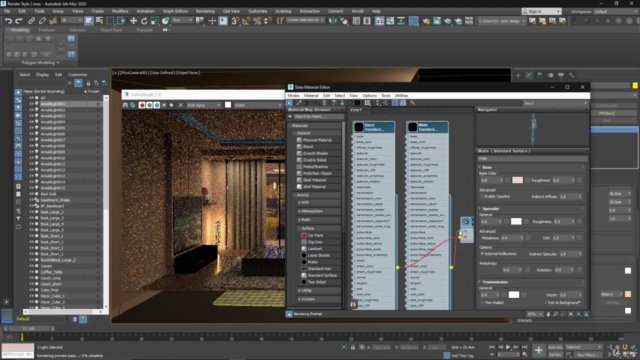Click Select Tool arrow in Slate Material Editor
The image size is (640, 360).
(289, 103)
